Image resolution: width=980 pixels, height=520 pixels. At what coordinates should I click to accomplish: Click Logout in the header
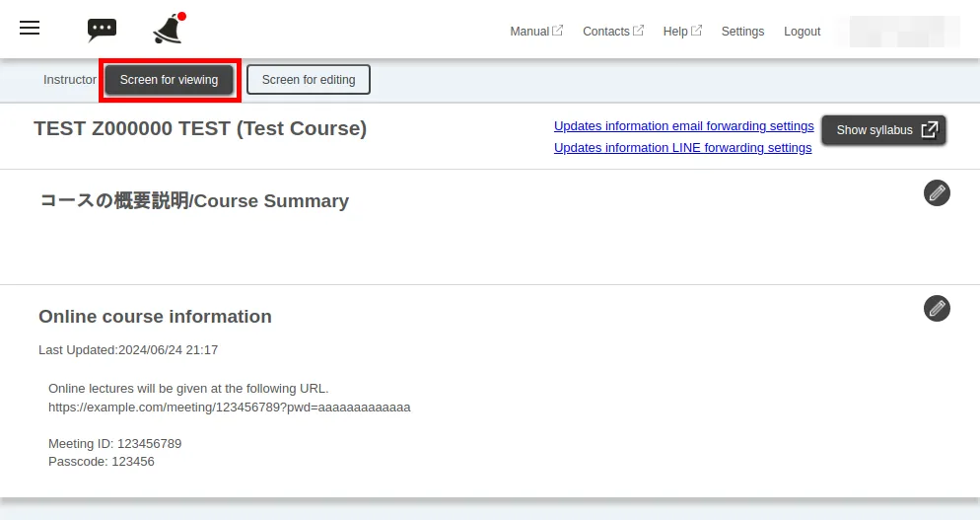(802, 32)
